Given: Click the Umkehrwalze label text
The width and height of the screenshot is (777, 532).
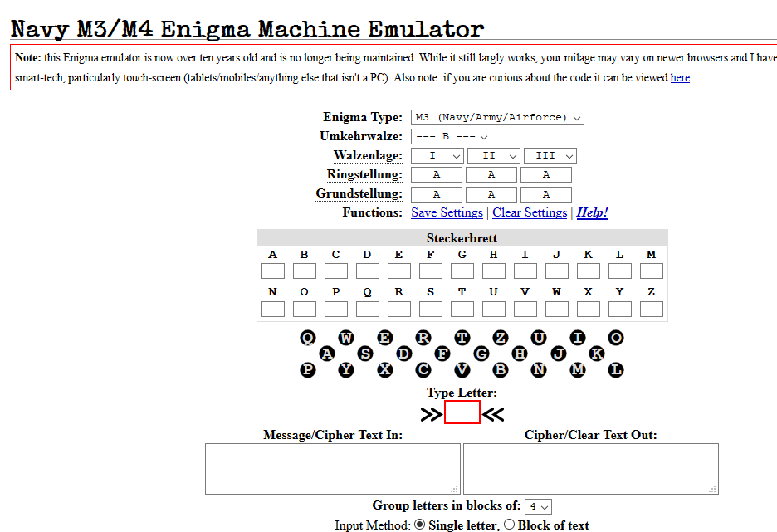Looking at the screenshot, I should (x=361, y=136).
